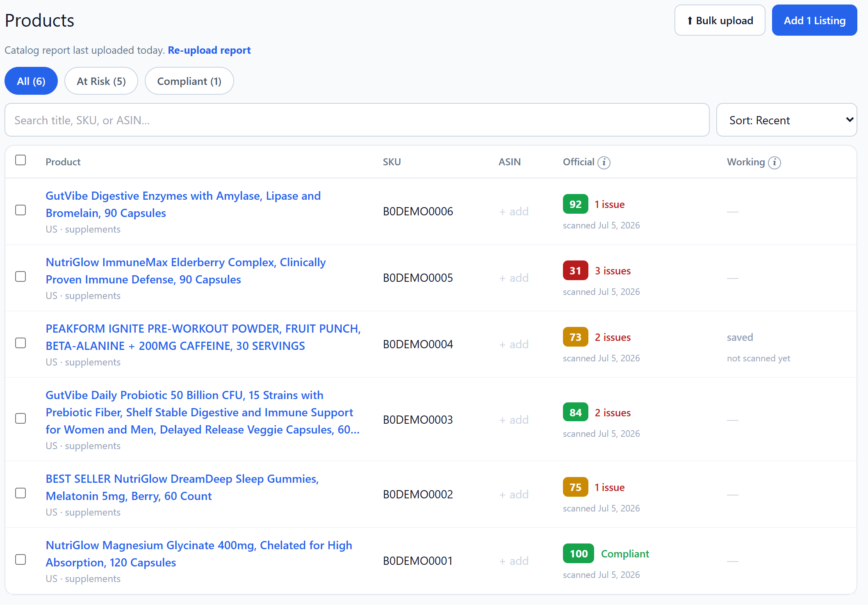Open the NutriGlow Magnesium Glycinate product link
This screenshot has width=868, height=605.
[x=199, y=554]
